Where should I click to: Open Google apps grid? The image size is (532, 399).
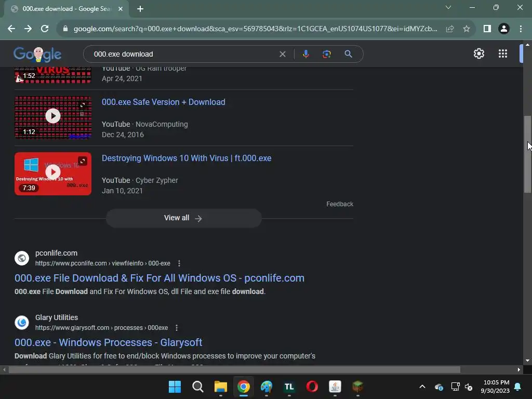[x=503, y=54]
